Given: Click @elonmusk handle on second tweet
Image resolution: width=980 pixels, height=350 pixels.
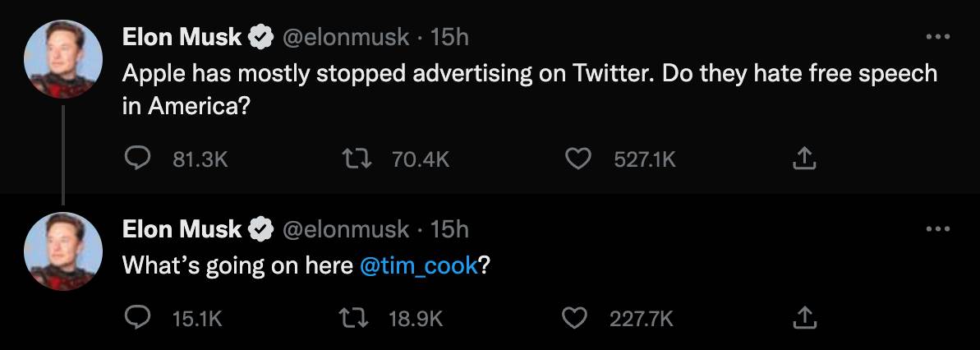Looking at the screenshot, I should pyautogui.click(x=345, y=229).
